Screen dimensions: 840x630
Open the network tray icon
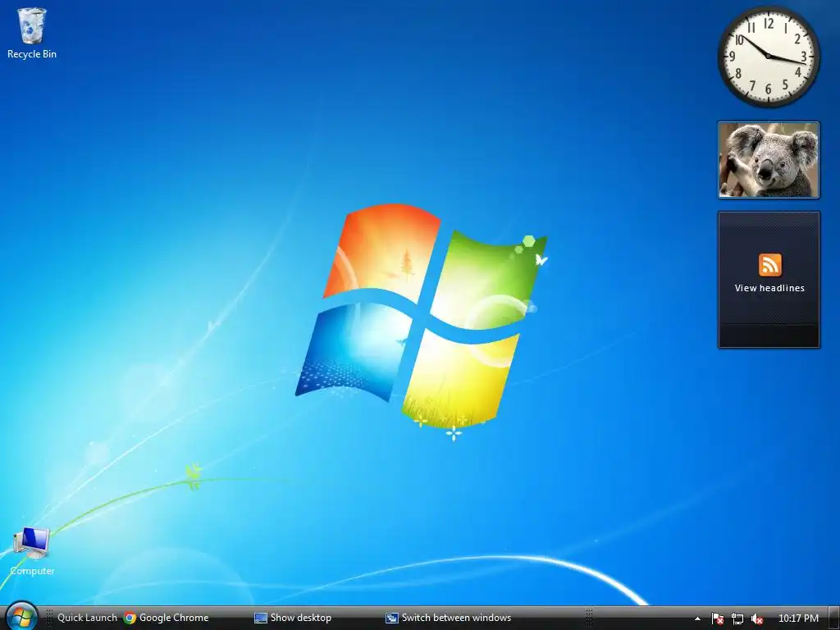[x=737, y=619]
